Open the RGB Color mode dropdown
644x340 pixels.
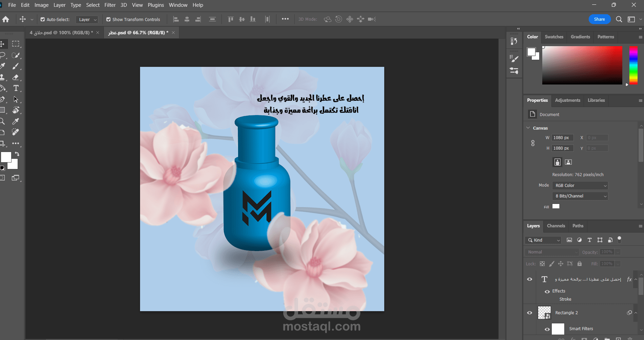tap(580, 186)
